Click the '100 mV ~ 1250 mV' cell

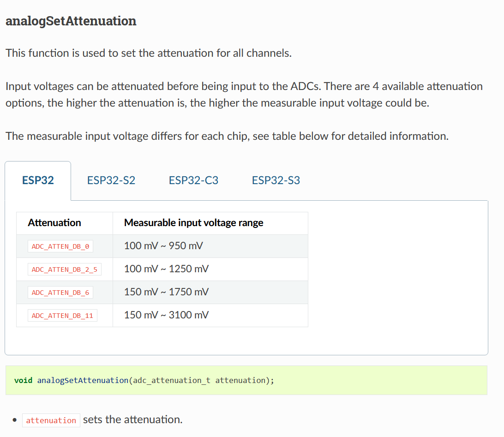210,269
